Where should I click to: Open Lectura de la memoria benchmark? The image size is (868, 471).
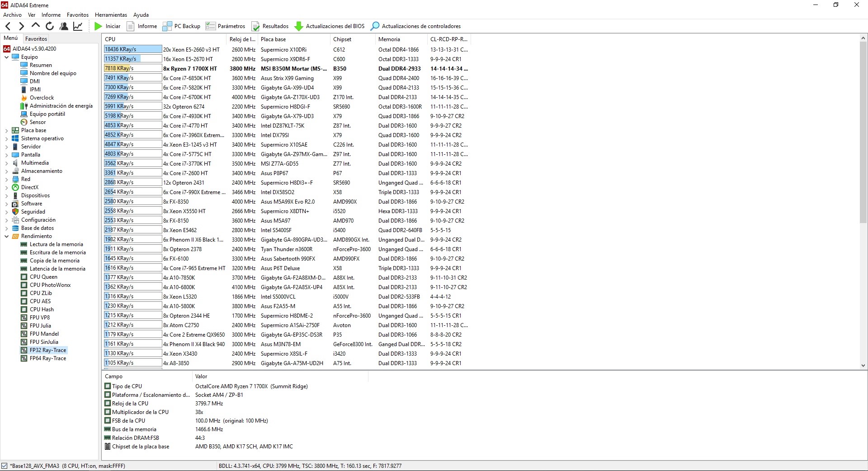(56, 244)
